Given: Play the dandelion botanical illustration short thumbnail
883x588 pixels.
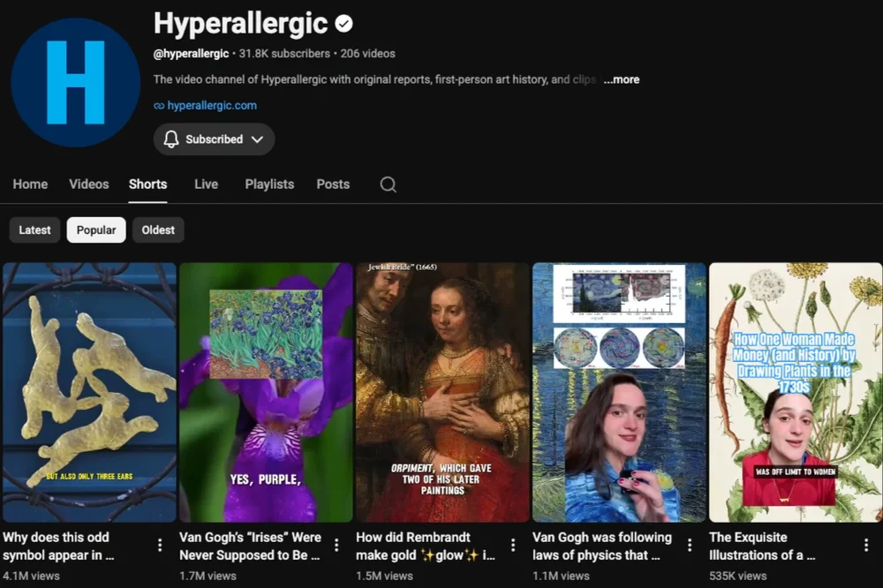Looking at the screenshot, I should pos(796,392).
